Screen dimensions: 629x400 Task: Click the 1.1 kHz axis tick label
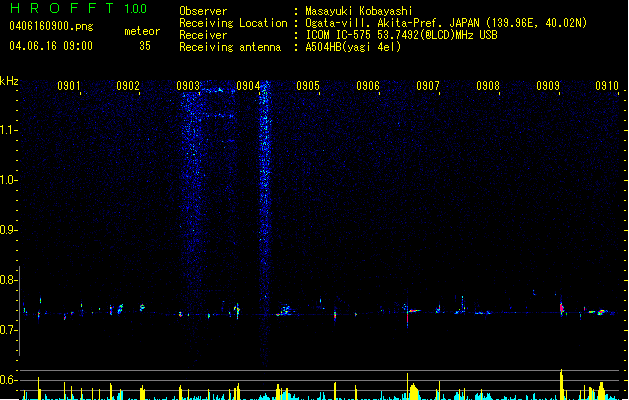8,130
